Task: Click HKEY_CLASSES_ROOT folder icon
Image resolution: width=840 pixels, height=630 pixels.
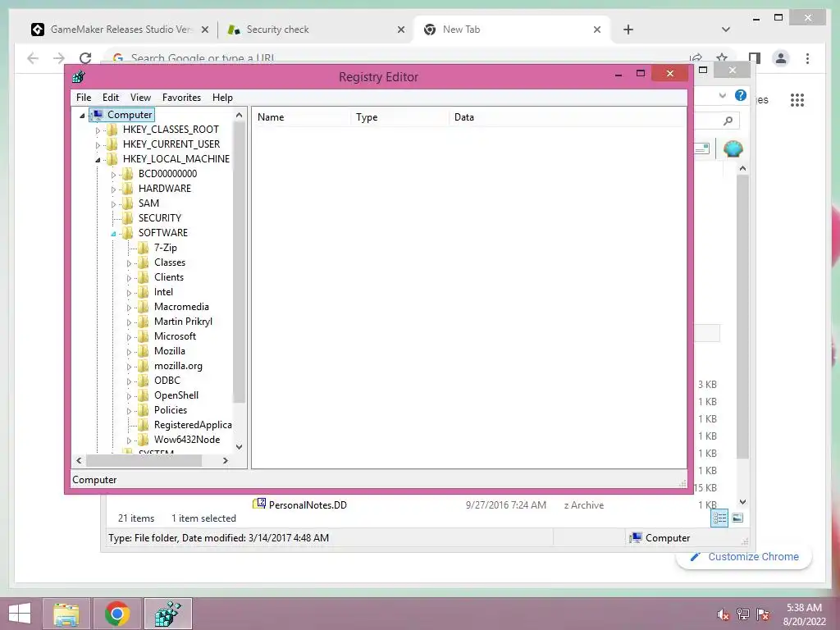Action: (112, 129)
